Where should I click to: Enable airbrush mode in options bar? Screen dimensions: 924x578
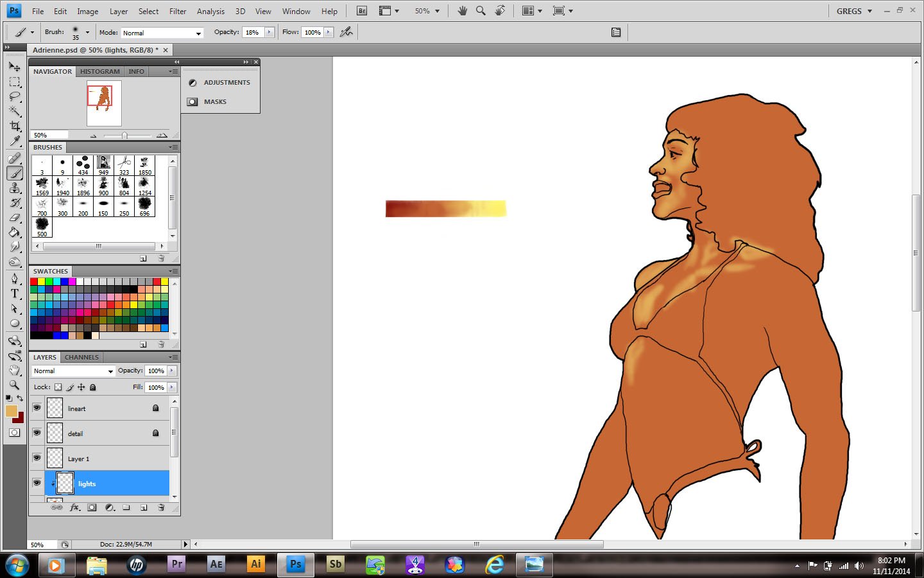(346, 32)
